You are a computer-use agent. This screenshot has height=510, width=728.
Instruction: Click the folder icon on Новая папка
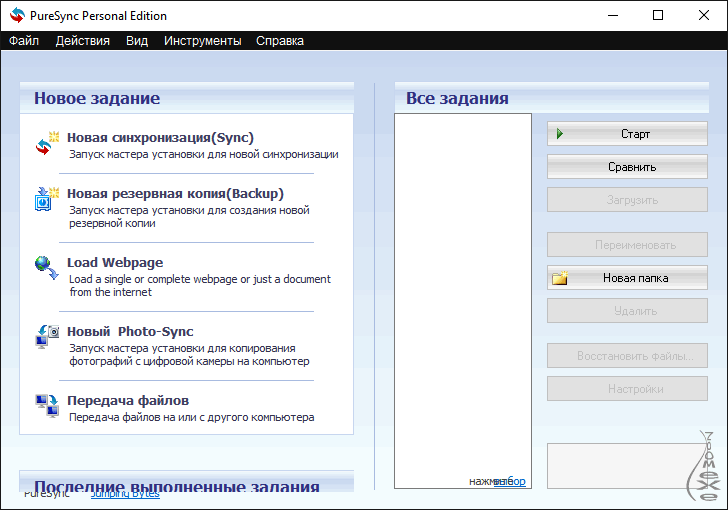tap(560, 278)
